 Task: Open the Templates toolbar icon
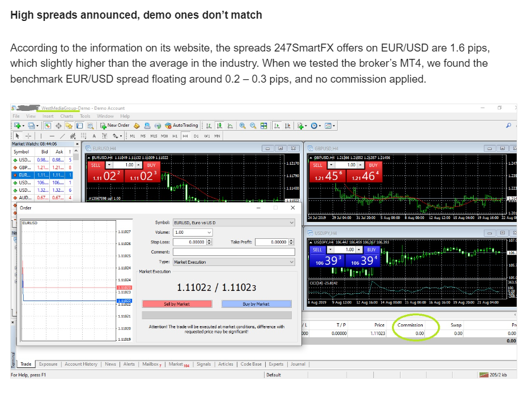(329, 126)
